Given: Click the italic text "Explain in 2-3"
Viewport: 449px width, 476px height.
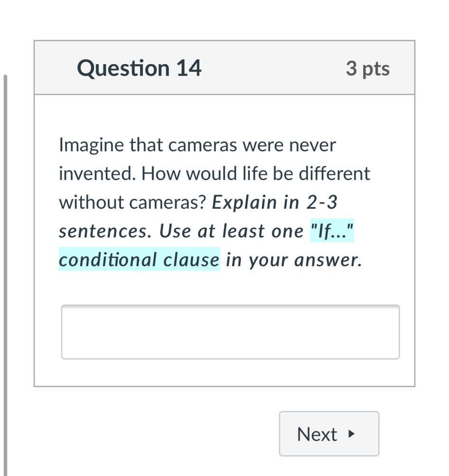Looking at the screenshot, I should click(274, 203).
